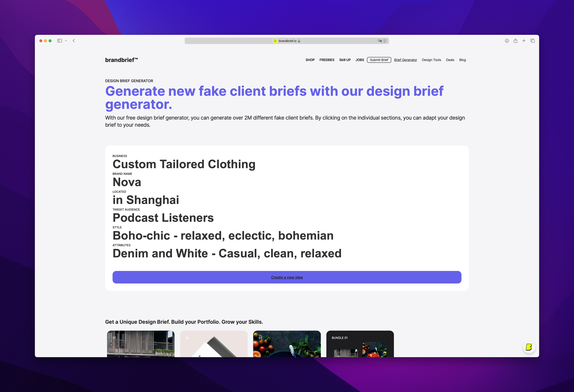Click the 'Get a Unique Design Brief' heading
Screen dimensions: 574x392
184,322
